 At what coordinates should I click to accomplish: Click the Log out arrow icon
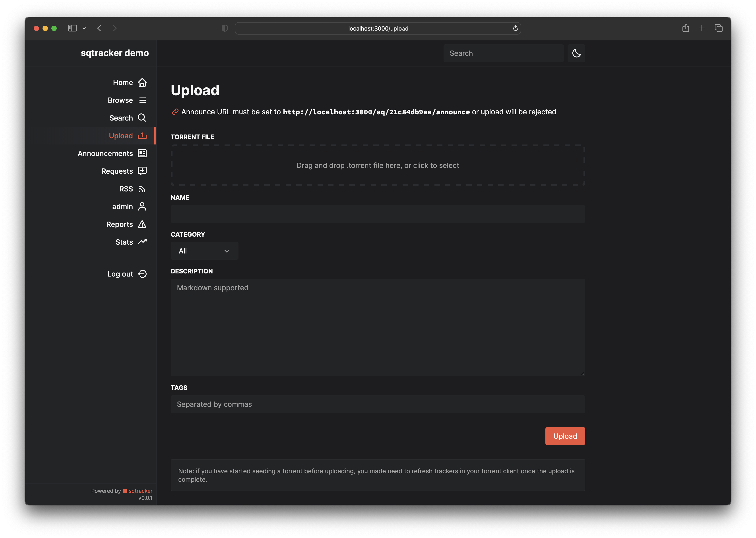click(x=142, y=274)
